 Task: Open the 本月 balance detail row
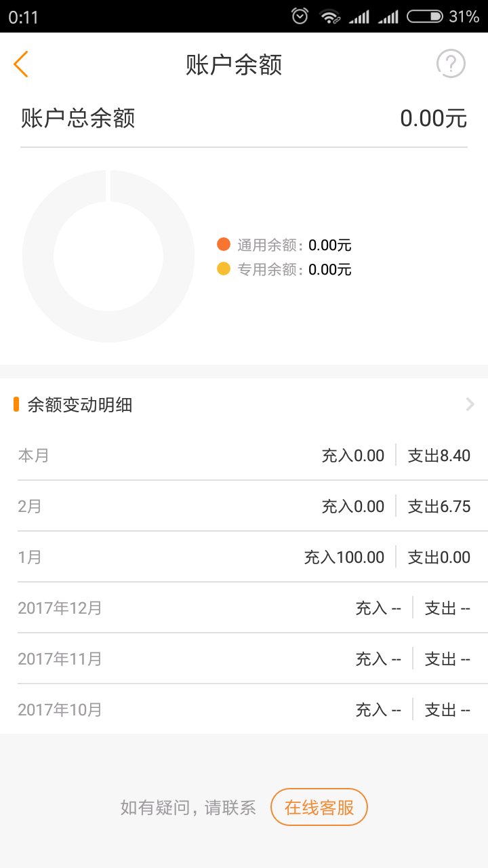[244, 455]
